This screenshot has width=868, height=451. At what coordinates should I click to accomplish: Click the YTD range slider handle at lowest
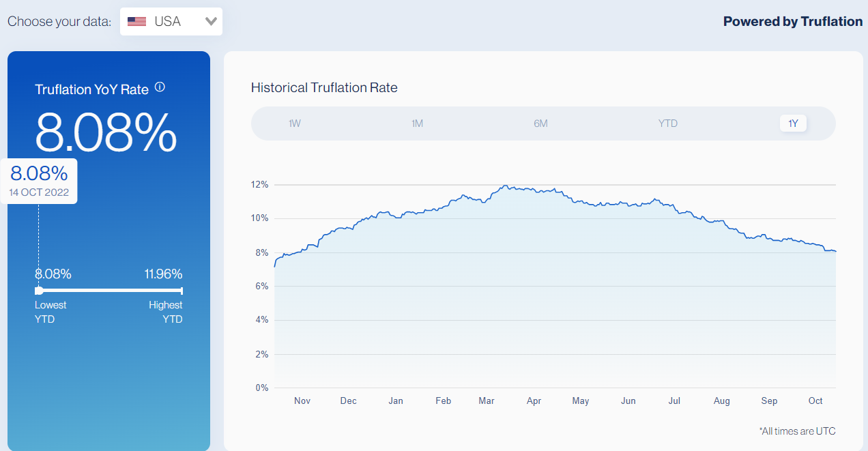39,291
